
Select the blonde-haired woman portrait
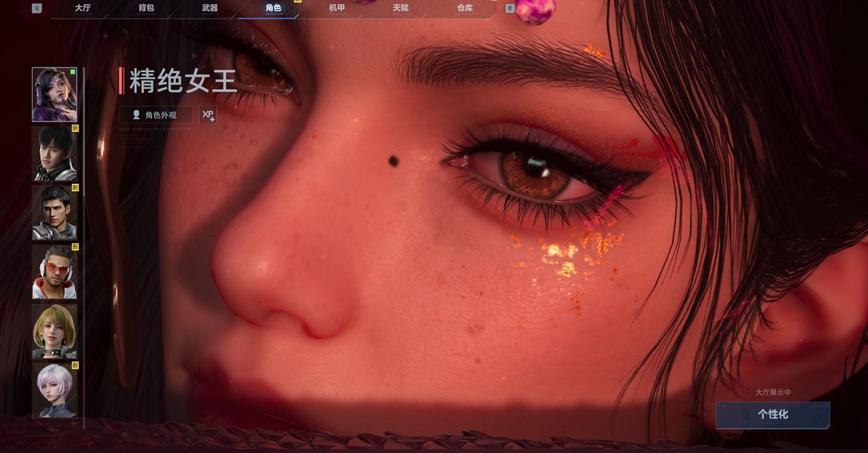[x=55, y=331]
